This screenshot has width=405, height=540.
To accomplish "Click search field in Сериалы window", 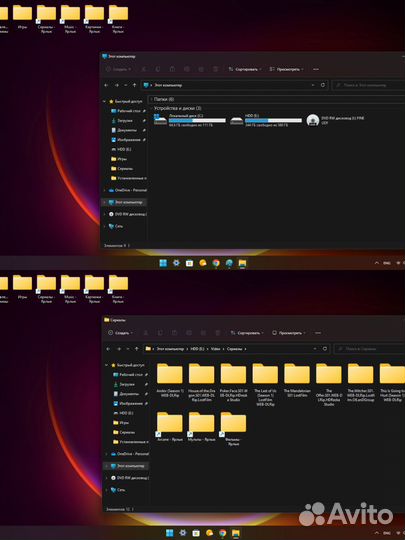I will point(370,349).
